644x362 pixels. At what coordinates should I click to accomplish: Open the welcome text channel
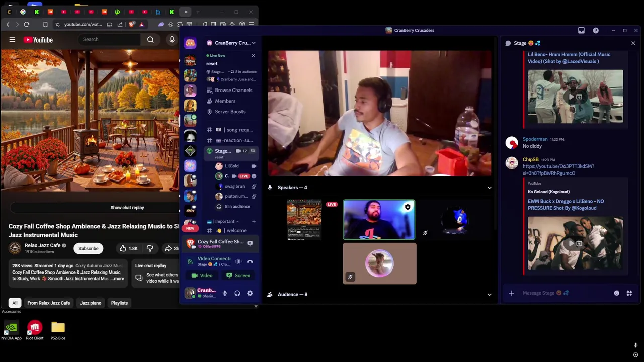pos(232,230)
